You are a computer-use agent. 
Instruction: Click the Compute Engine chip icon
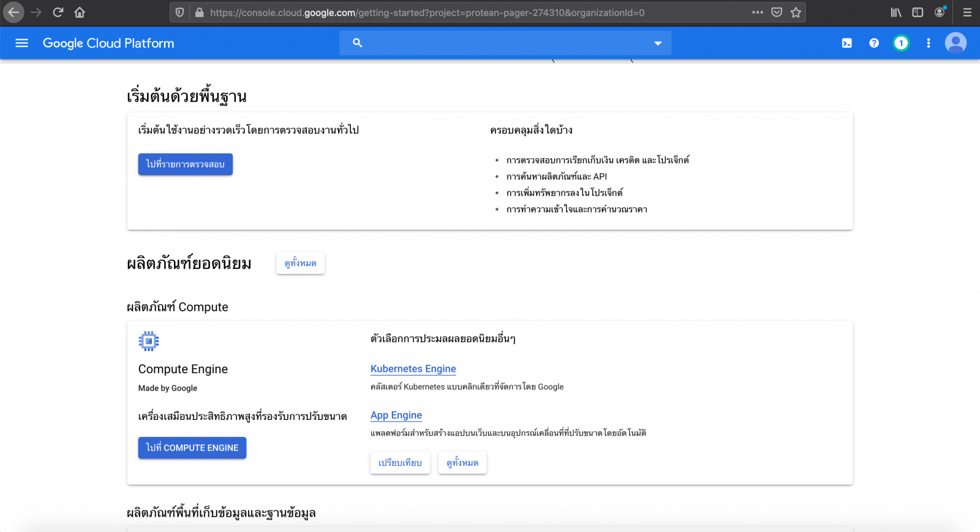(x=149, y=341)
